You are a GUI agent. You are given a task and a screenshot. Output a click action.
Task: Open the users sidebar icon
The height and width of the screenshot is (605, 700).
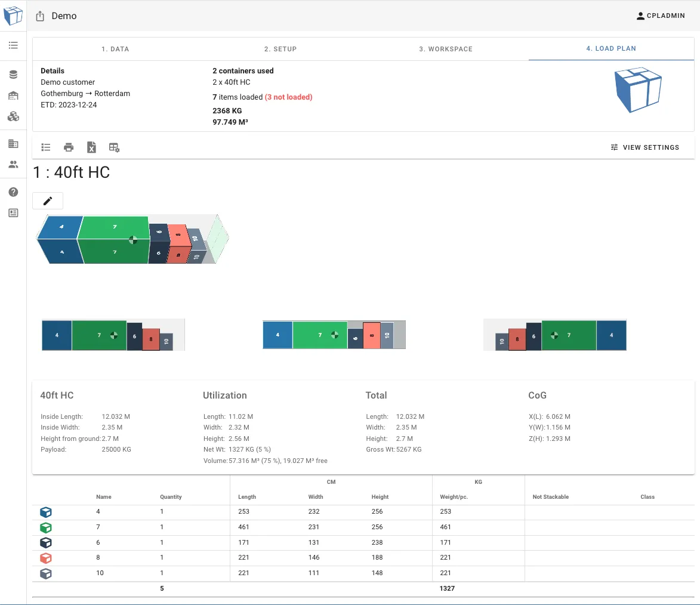(13, 164)
